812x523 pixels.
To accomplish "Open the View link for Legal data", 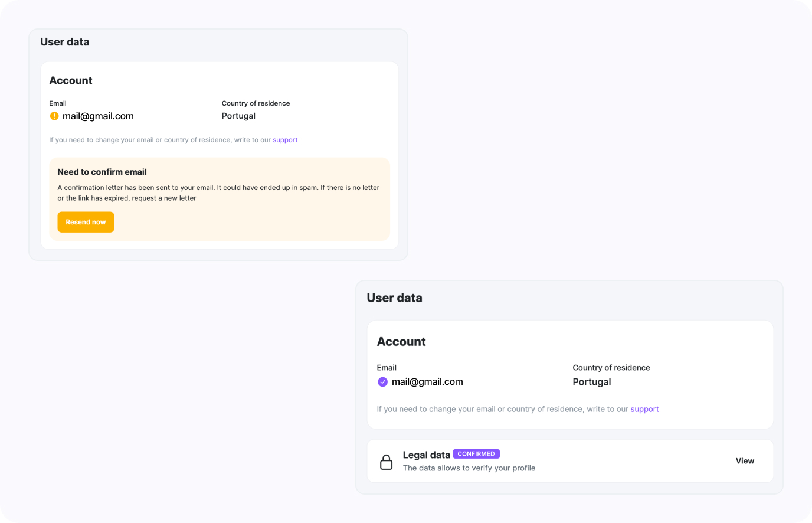I will tap(745, 461).
